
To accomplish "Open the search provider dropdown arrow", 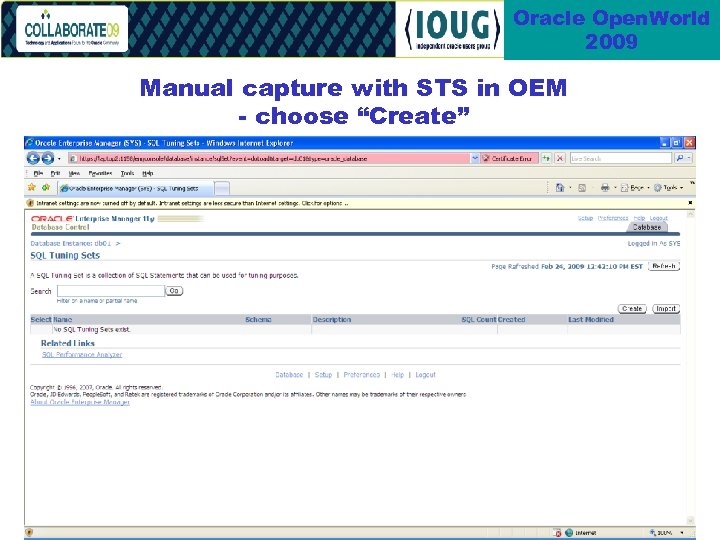I will click(689, 158).
